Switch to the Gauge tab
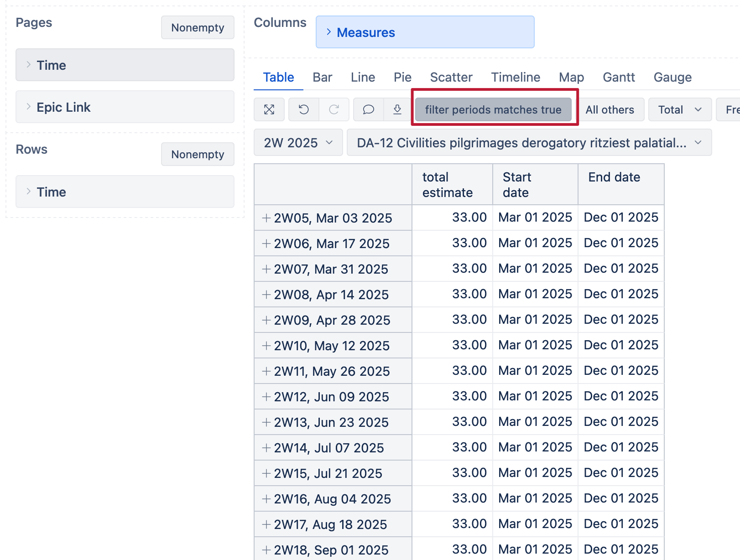740x560 pixels. point(672,77)
